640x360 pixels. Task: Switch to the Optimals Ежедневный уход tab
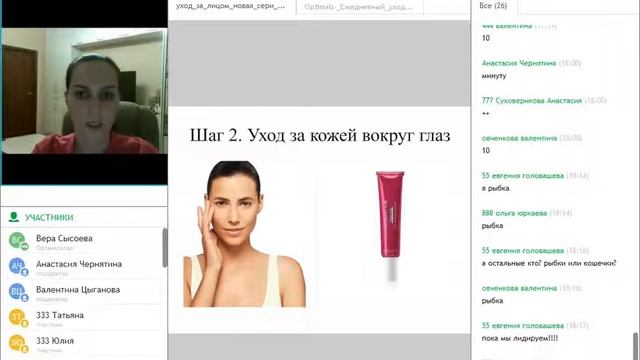click(x=360, y=7)
